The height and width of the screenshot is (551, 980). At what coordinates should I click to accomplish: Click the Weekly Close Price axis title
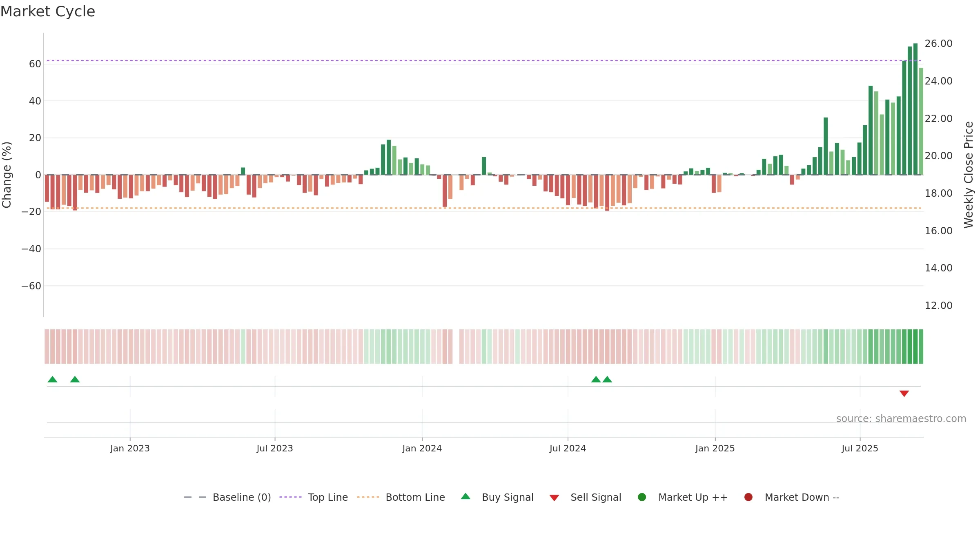[x=969, y=175]
